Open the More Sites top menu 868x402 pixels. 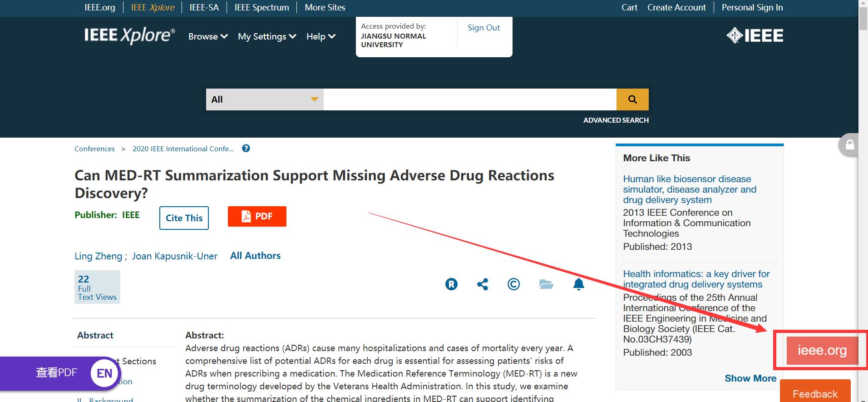coord(325,8)
